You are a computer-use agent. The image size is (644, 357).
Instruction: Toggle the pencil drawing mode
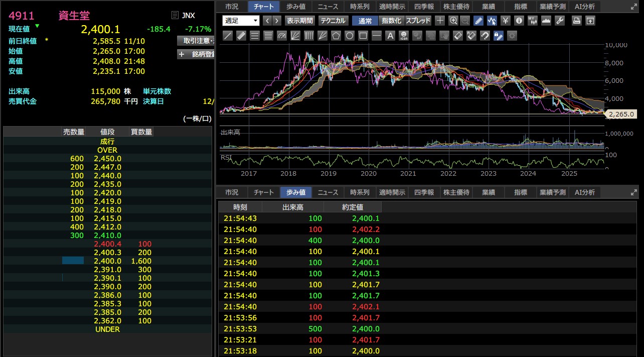click(478, 21)
